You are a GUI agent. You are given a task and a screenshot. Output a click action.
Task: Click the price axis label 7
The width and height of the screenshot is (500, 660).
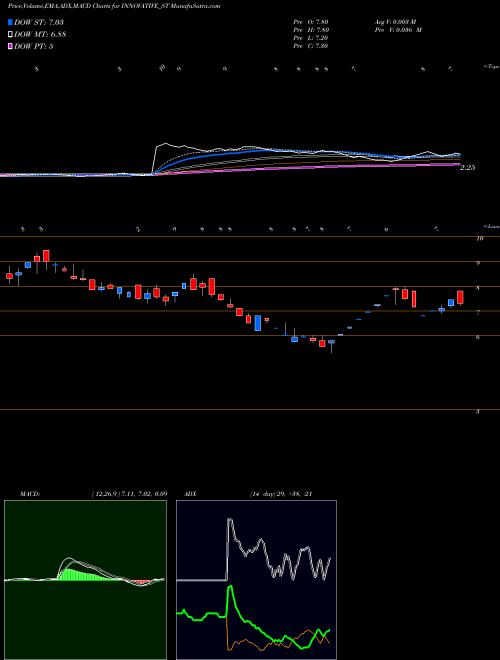478,313
